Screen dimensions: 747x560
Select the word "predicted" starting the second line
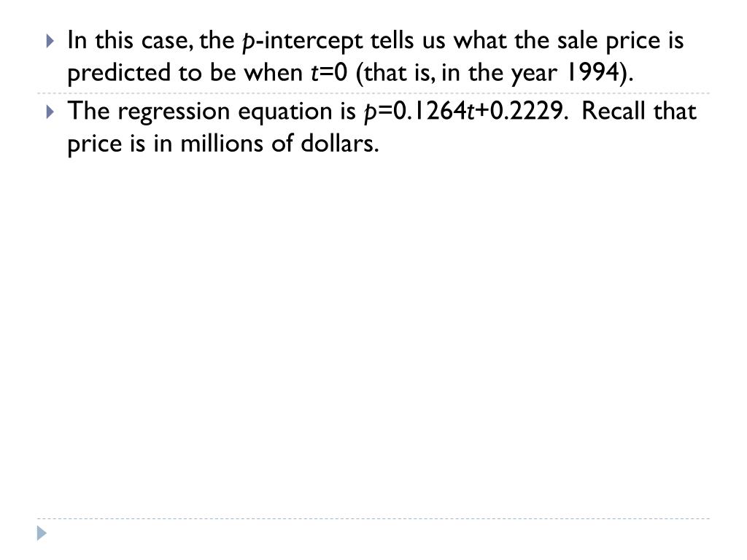point(119,74)
